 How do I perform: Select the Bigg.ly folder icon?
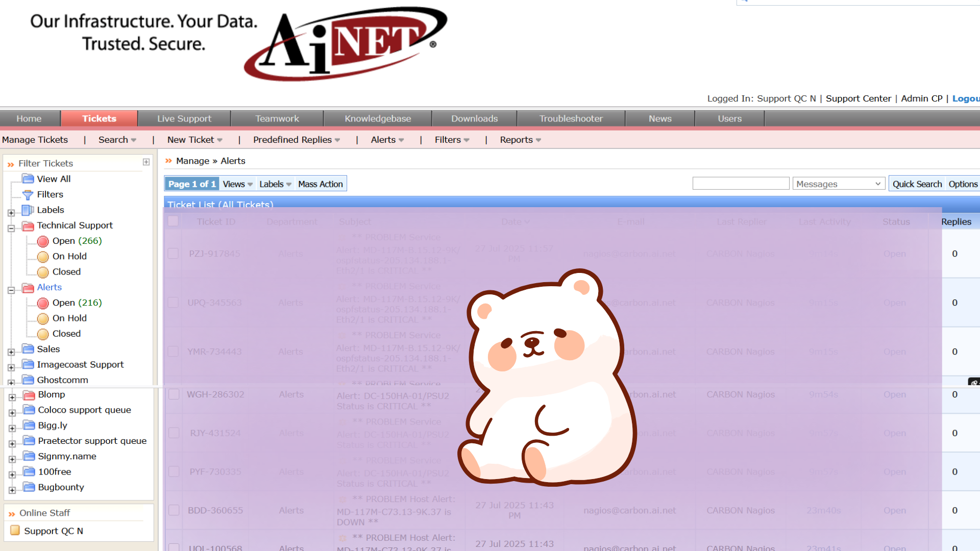29,425
